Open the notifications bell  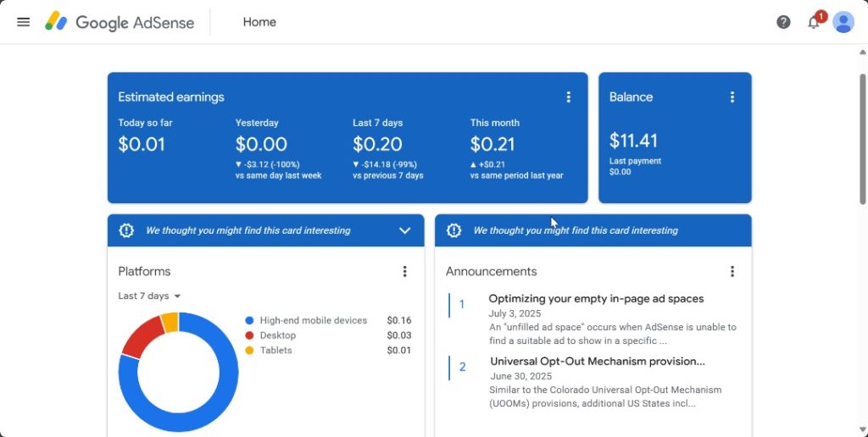pos(814,22)
